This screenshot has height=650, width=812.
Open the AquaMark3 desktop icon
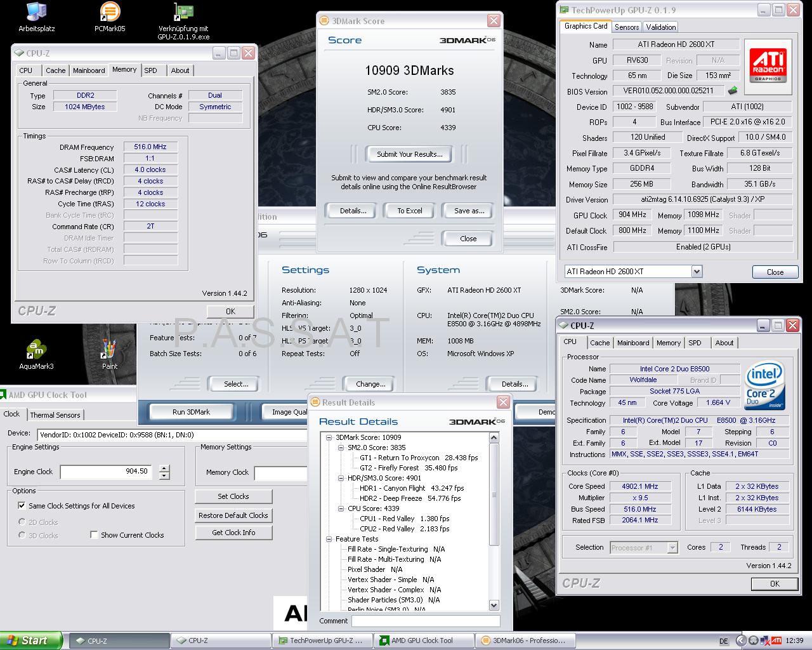(36, 355)
